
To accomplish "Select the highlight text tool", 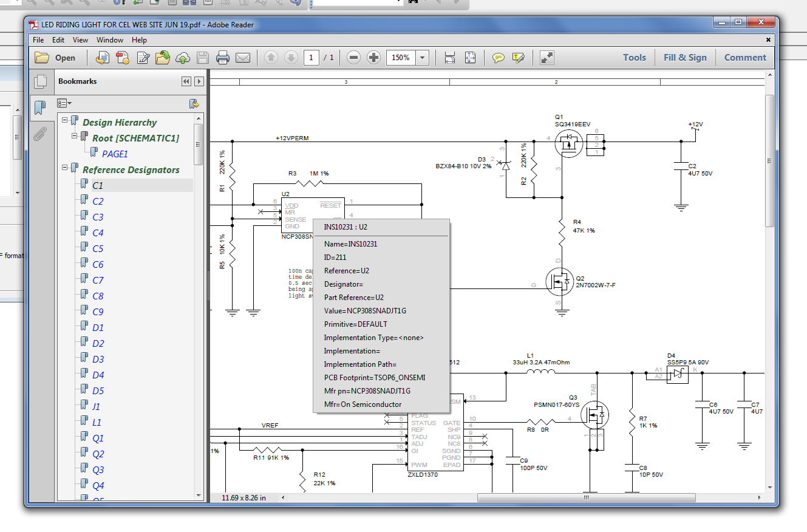I will 518,58.
